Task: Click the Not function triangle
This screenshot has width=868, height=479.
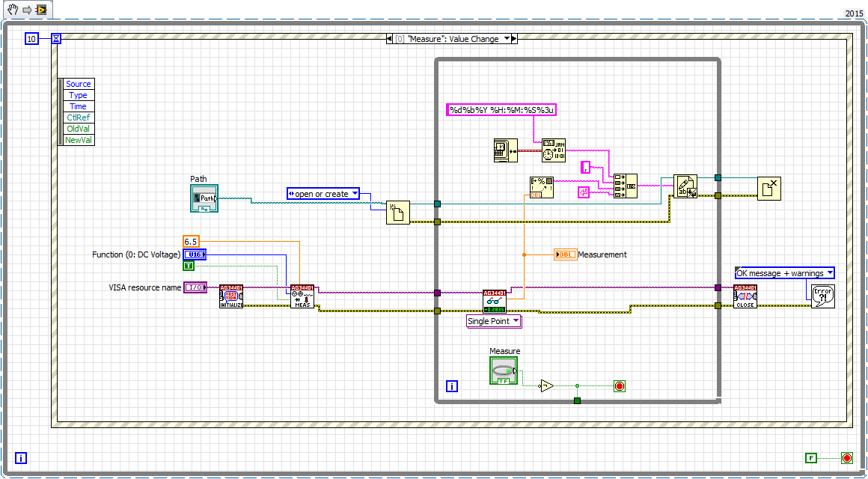Action: point(546,386)
